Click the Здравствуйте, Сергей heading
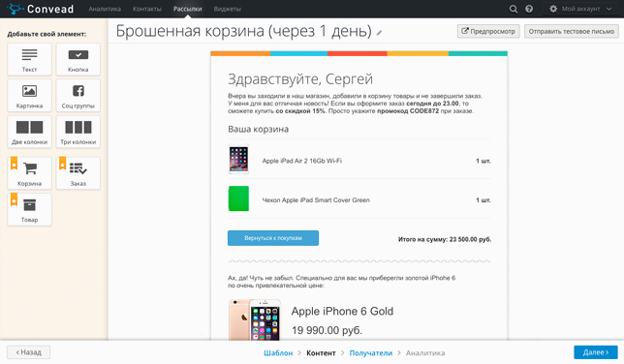The width and height of the screenshot is (624, 364). pos(300,79)
